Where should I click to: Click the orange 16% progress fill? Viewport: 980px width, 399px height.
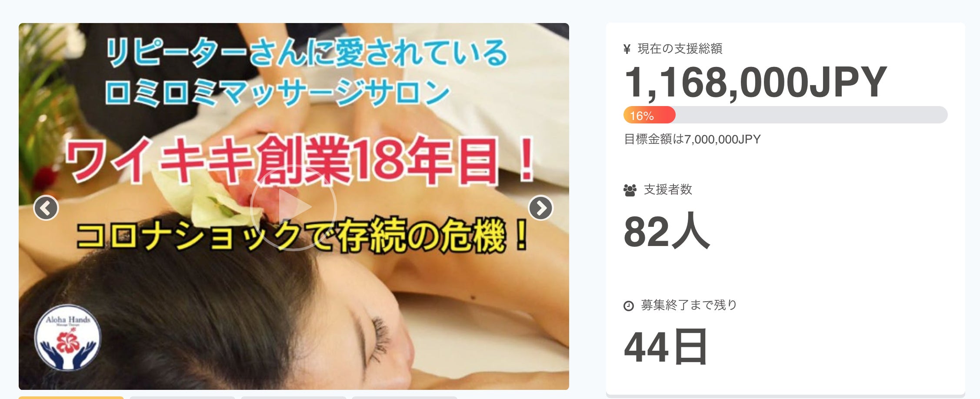649,115
